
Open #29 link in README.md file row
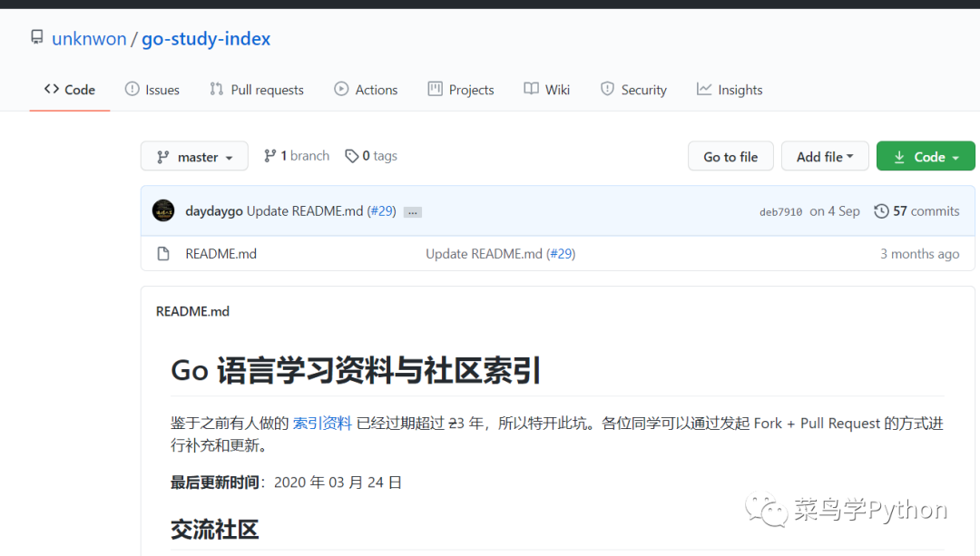tap(562, 254)
